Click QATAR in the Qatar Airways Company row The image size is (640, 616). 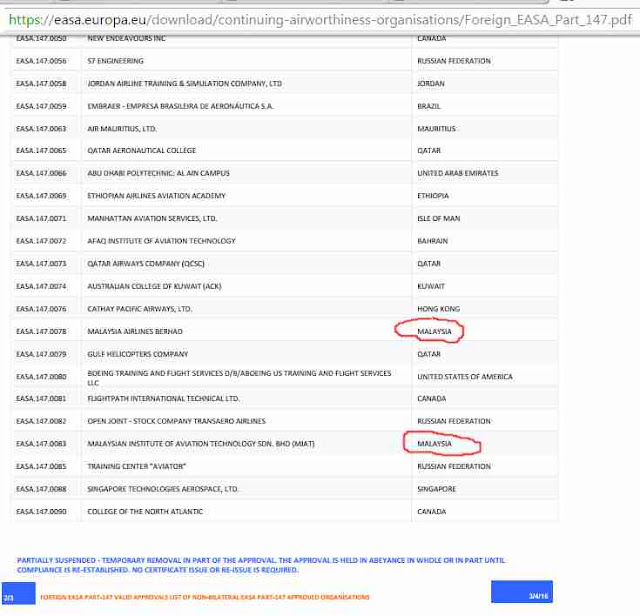point(429,263)
